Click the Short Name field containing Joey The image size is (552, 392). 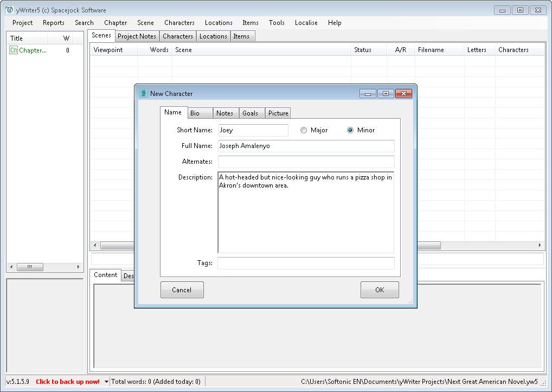(x=253, y=130)
